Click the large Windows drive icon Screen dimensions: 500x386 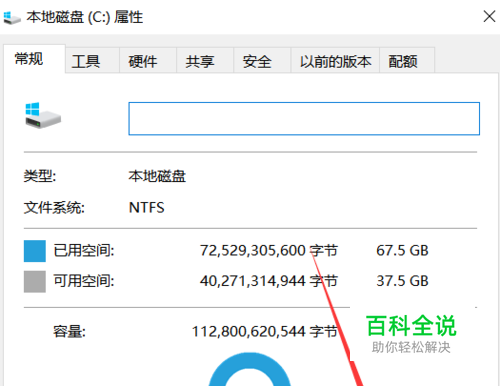pyautogui.click(x=43, y=115)
